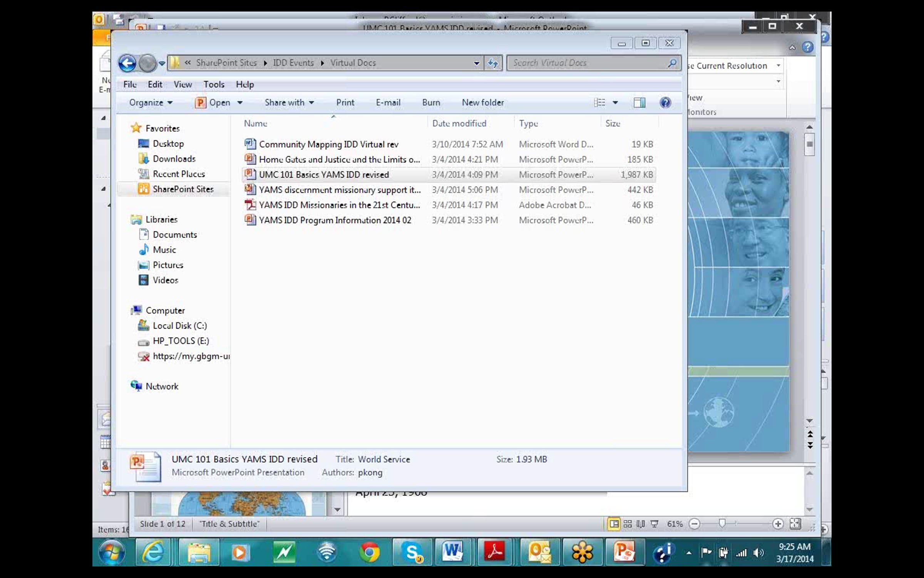Switch to Normal view in status bar
Viewport: 924px width, 578px height.
pyautogui.click(x=614, y=524)
